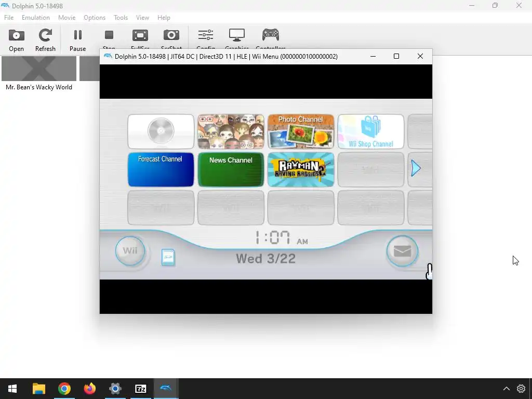Image resolution: width=532 pixels, height=399 pixels.
Task: Pause the running emulation
Action: (x=78, y=41)
